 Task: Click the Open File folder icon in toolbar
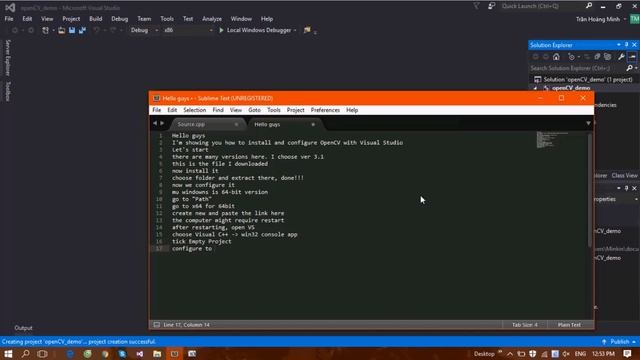click(x=61, y=30)
